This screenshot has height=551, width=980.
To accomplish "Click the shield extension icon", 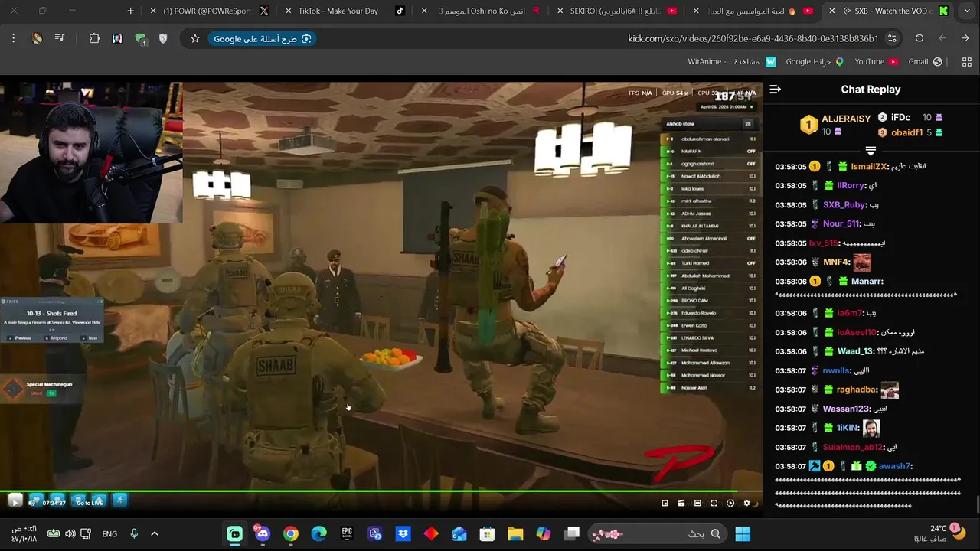I will (x=163, y=38).
